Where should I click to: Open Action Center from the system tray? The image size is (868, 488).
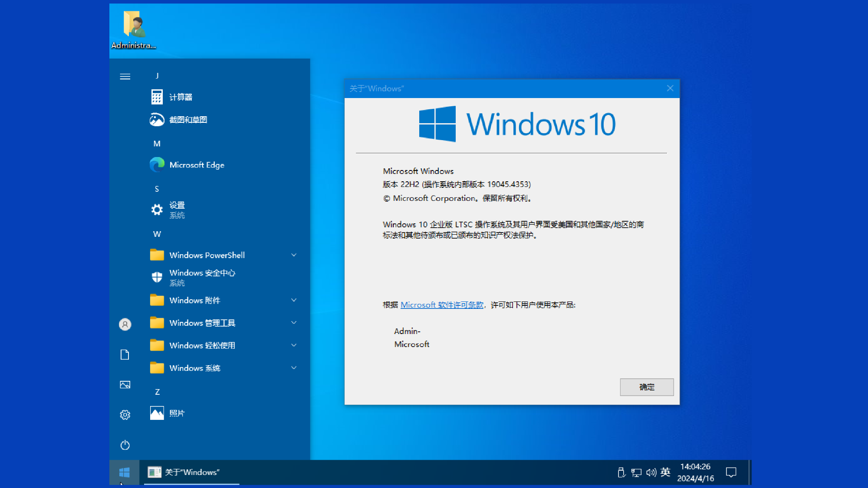[x=731, y=472]
